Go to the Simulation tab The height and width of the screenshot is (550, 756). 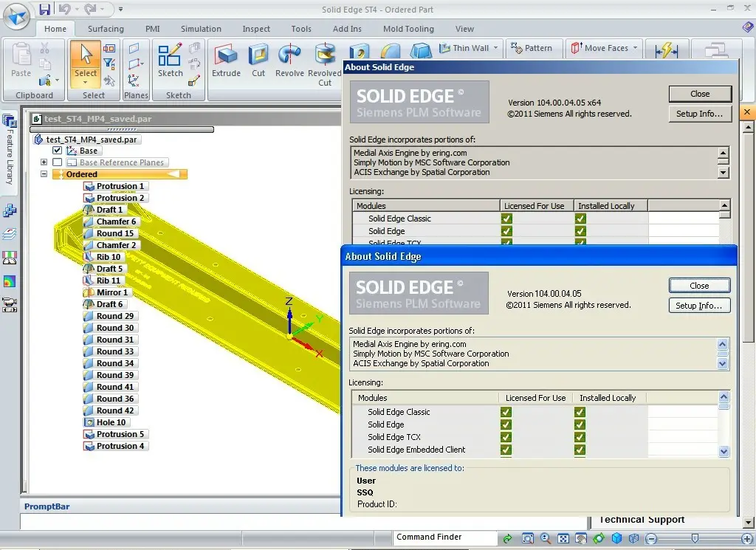201,29
